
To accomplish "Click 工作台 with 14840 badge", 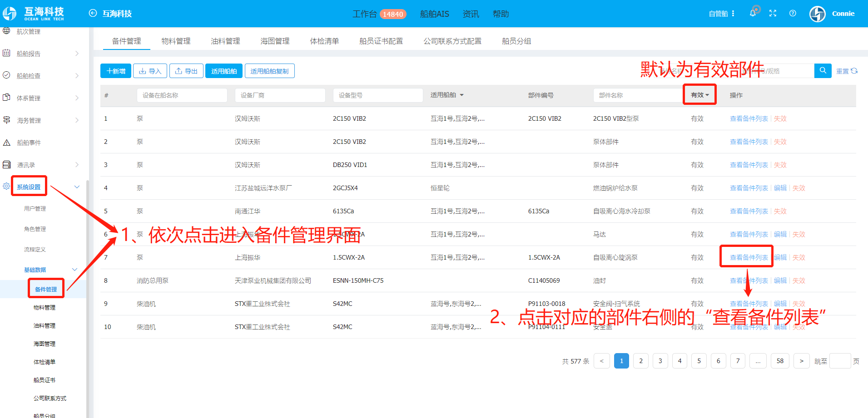I will [x=379, y=14].
